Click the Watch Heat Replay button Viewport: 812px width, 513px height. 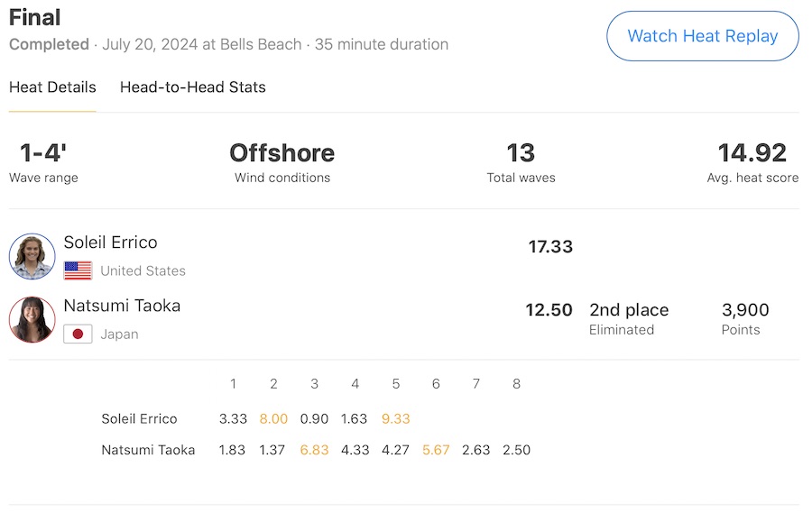(x=702, y=36)
